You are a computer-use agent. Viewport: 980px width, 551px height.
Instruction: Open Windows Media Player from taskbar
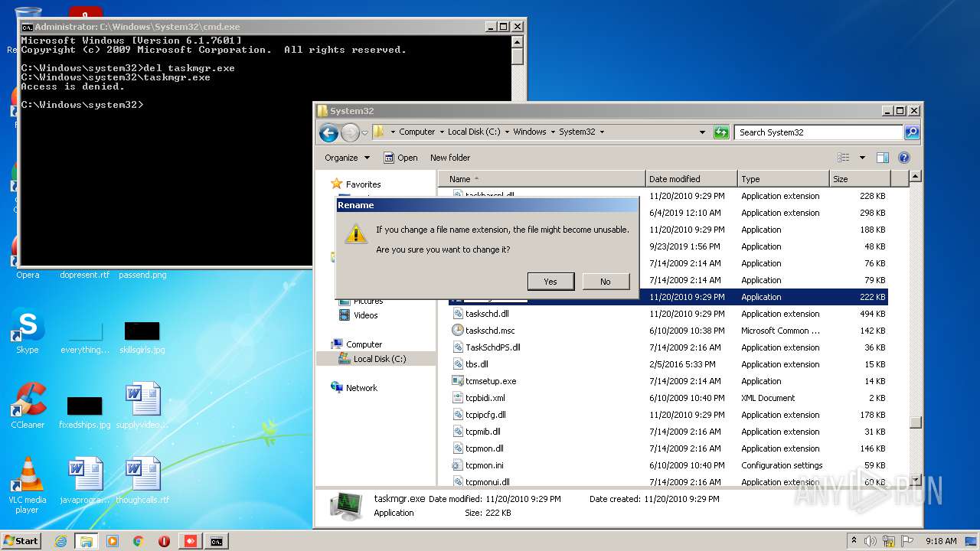[113, 541]
